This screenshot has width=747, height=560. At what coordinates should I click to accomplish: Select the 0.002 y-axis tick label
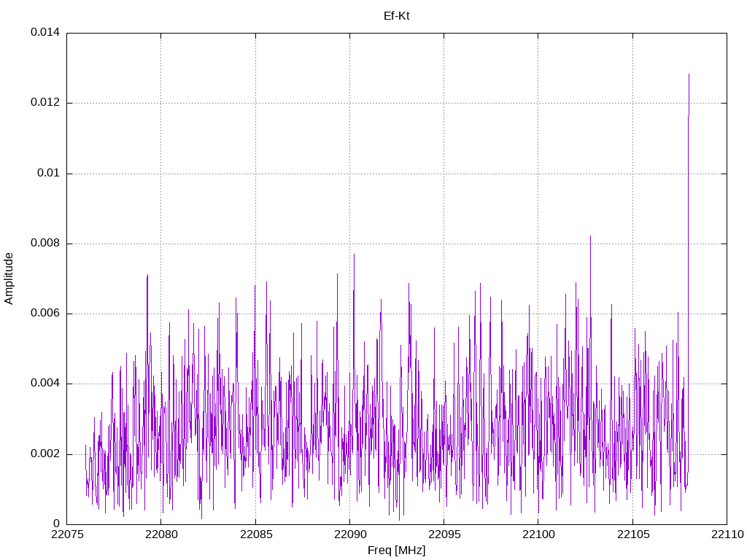[x=44, y=454]
